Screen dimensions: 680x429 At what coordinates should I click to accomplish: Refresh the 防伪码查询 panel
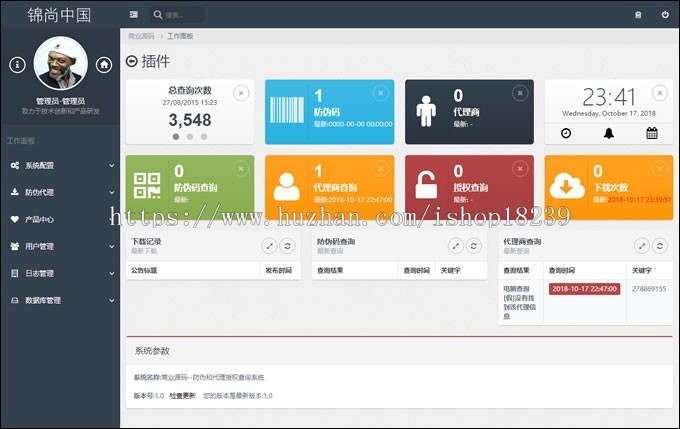[x=474, y=246]
